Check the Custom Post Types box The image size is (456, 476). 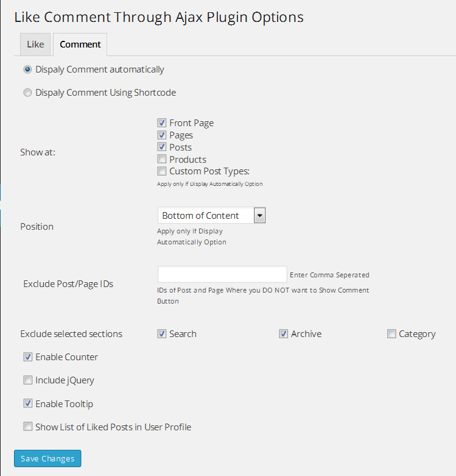(x=162, y=171)
